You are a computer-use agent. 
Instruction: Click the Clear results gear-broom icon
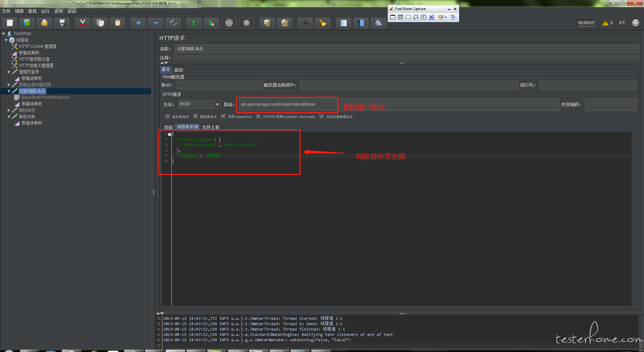pos(267,23)
